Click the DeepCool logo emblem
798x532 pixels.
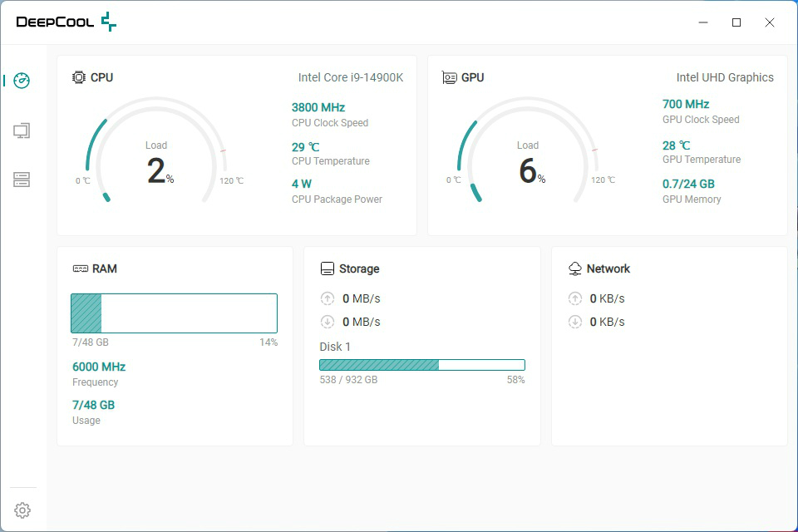[x=108, y=22]
